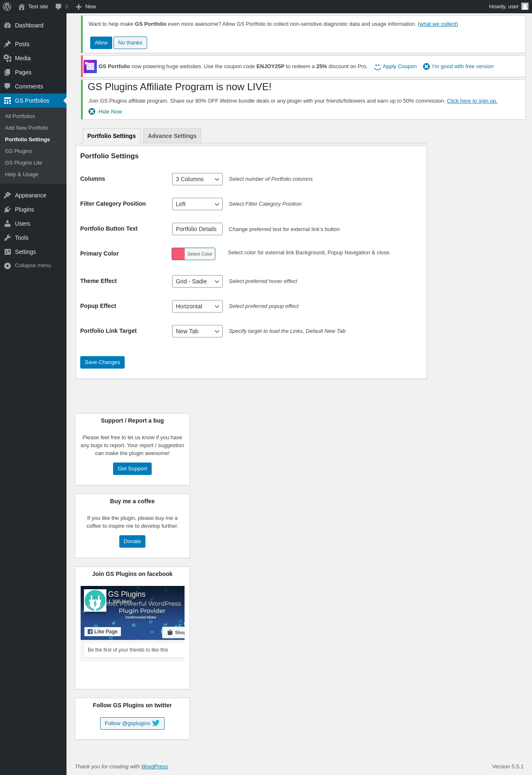Click the Tools wrench icon
Screen dimensions: 532x775
coord(7,238)
